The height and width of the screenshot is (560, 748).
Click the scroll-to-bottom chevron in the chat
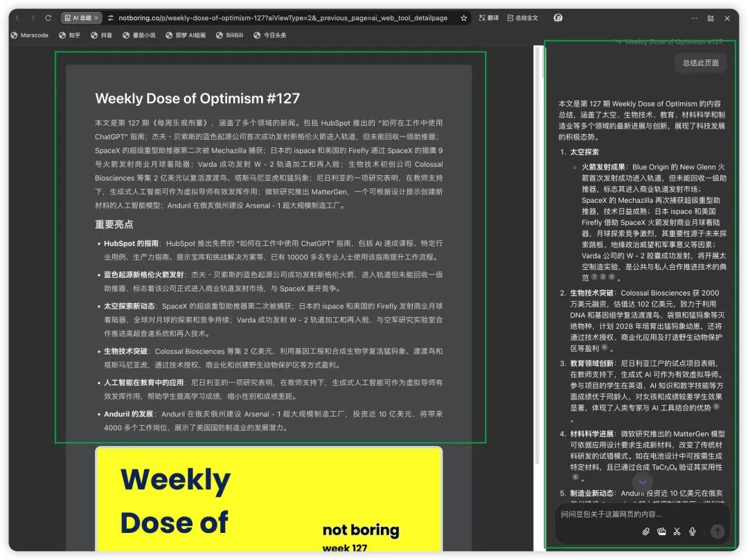pyautogui.click(x=643, y=482)
